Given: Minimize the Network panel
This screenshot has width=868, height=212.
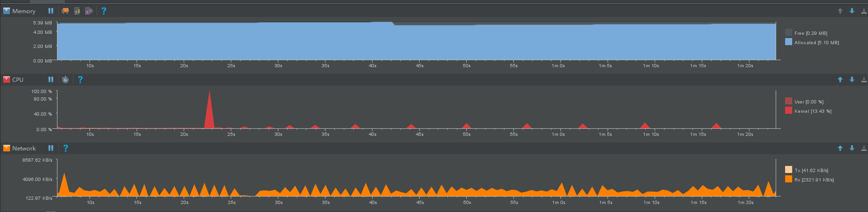Looking at the screenshot, I should click(x=864, y=148).
